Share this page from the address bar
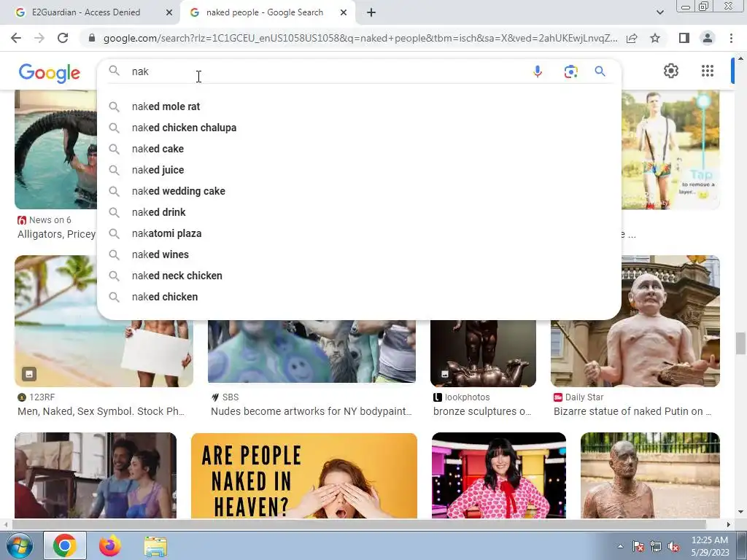This screenshot has height=560, width=747. pyautogui.click(x=632, y=38)
